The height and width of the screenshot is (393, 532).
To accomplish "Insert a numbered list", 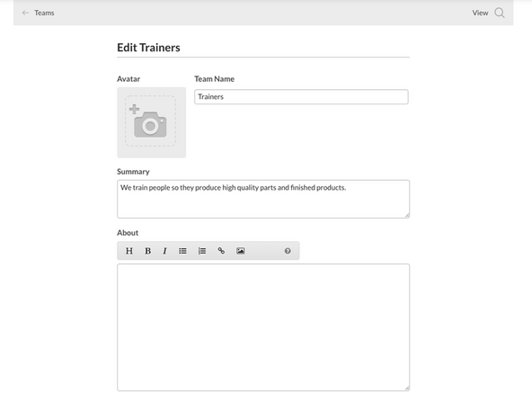I will tap(202, 251).
